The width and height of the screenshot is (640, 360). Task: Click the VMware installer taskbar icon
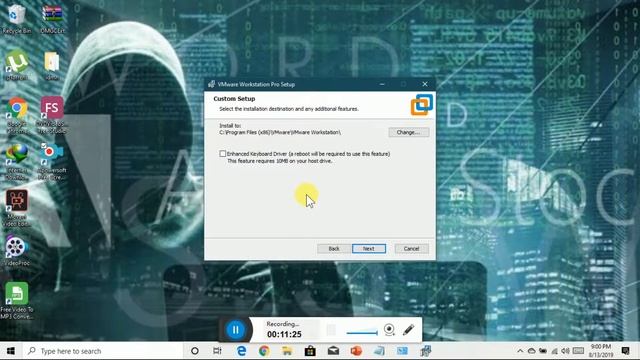point(425,351)
